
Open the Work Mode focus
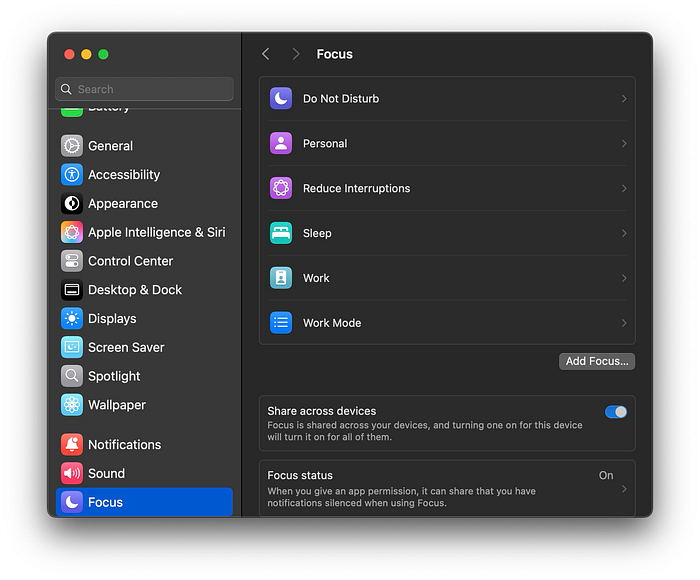click(447, 323)
